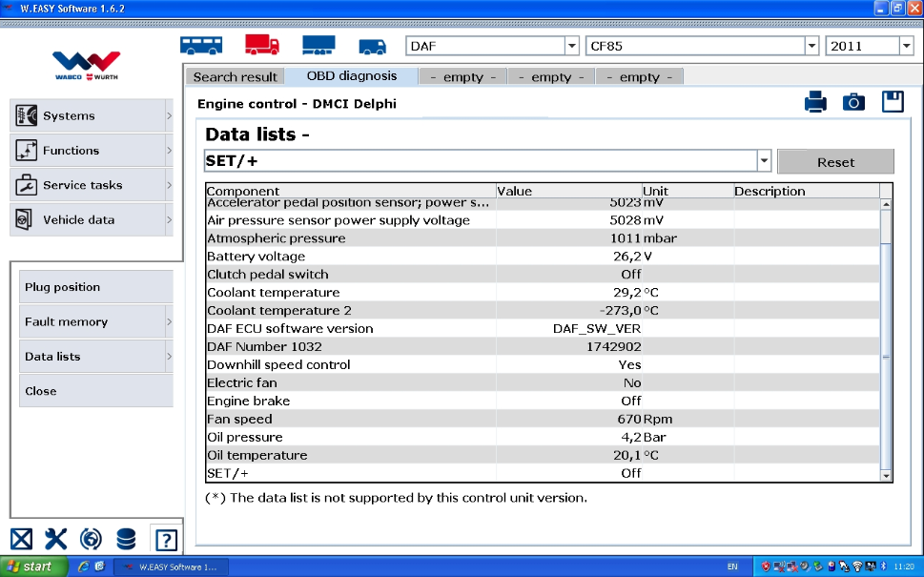
Task: Expand the Fault memory submenu arrow
Action: coord(169,321)
